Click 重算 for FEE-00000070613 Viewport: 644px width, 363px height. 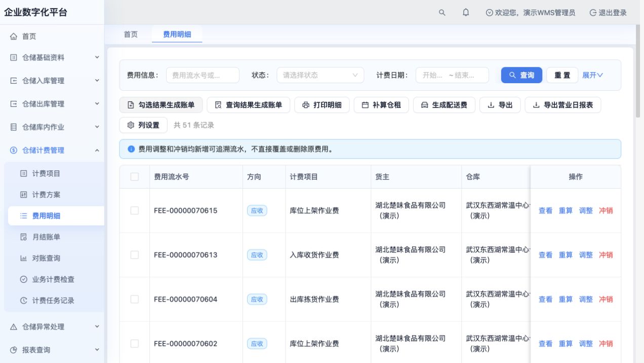566,255
